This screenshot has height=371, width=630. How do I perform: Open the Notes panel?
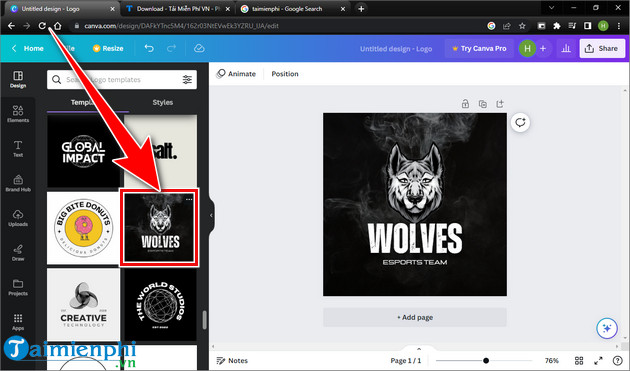coord(232,361)
